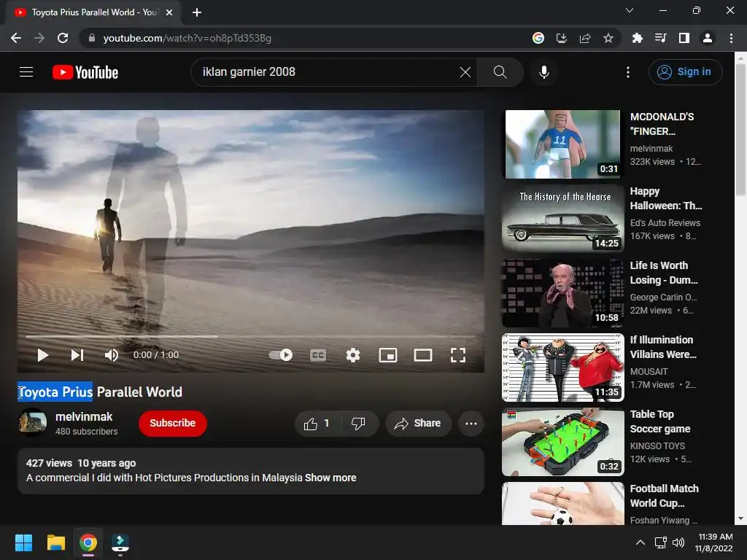
Task: Open the Ed's Auto Reviews channel text
Action: [665, 223]
